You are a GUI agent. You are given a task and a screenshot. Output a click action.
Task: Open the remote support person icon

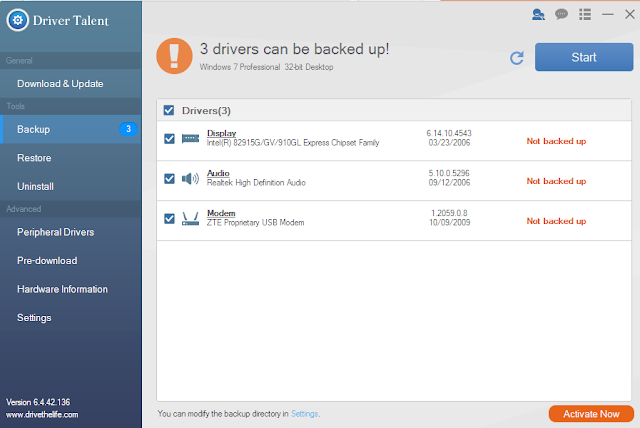(538, 15)
